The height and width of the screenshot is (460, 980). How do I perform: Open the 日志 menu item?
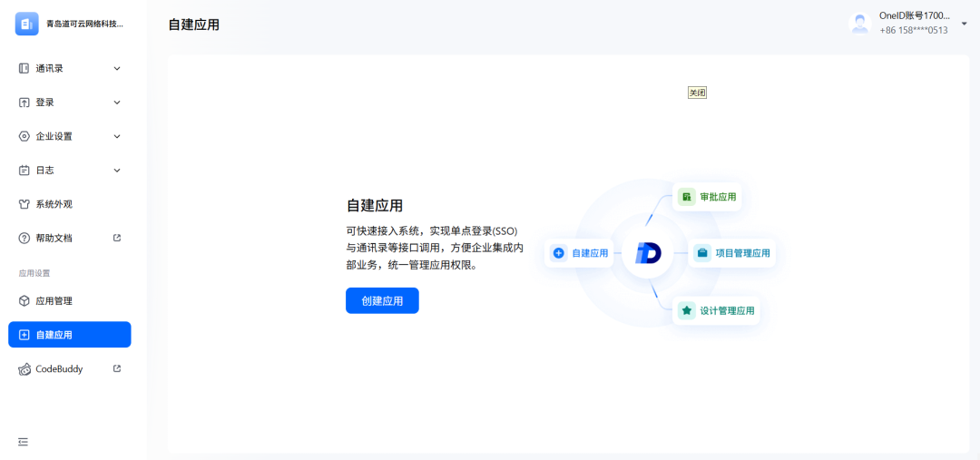tap(69, 170)
